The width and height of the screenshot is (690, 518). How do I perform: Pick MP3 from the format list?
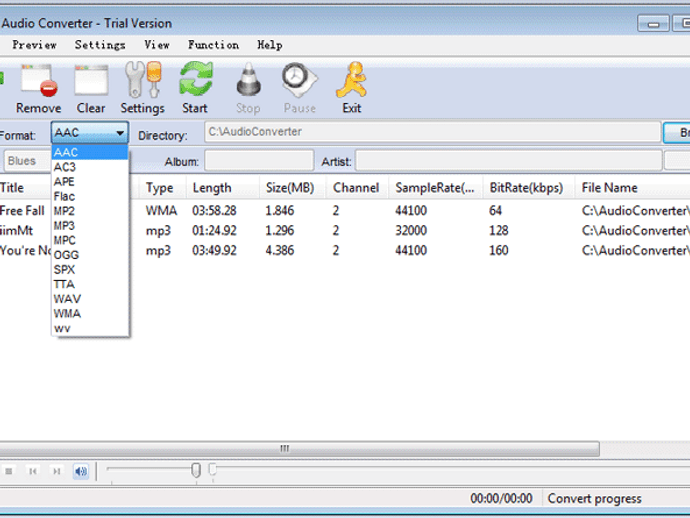(90, 226)
